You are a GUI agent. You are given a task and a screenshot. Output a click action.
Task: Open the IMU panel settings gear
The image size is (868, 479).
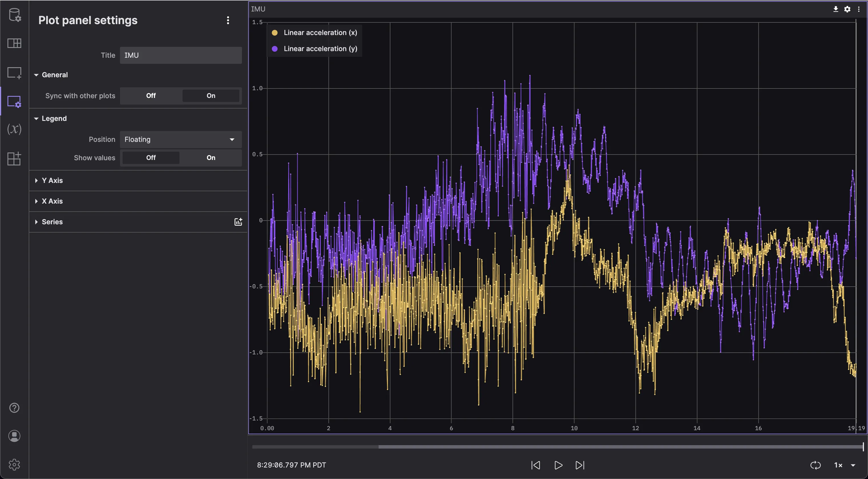pyautogui.click(x=847, y=9)
